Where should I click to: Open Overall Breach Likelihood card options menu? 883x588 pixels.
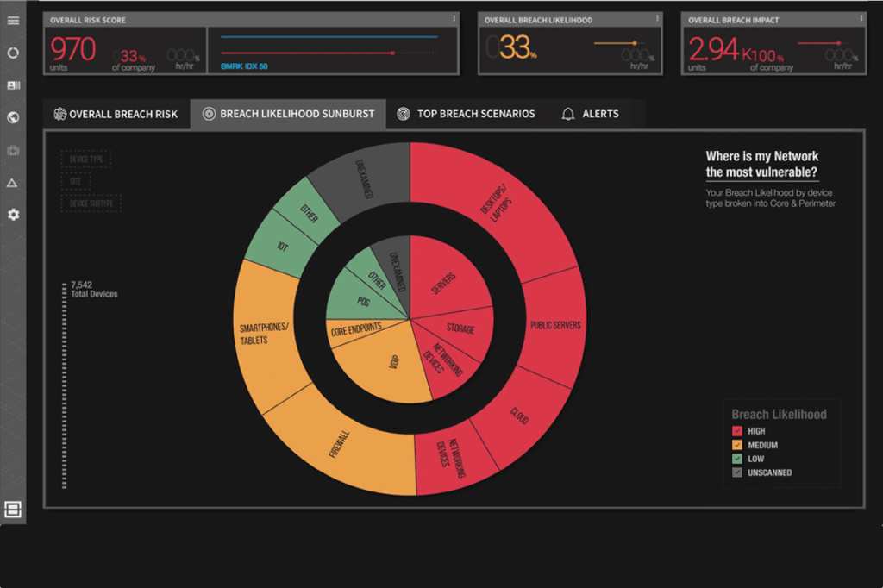click(x=657, y=19)
